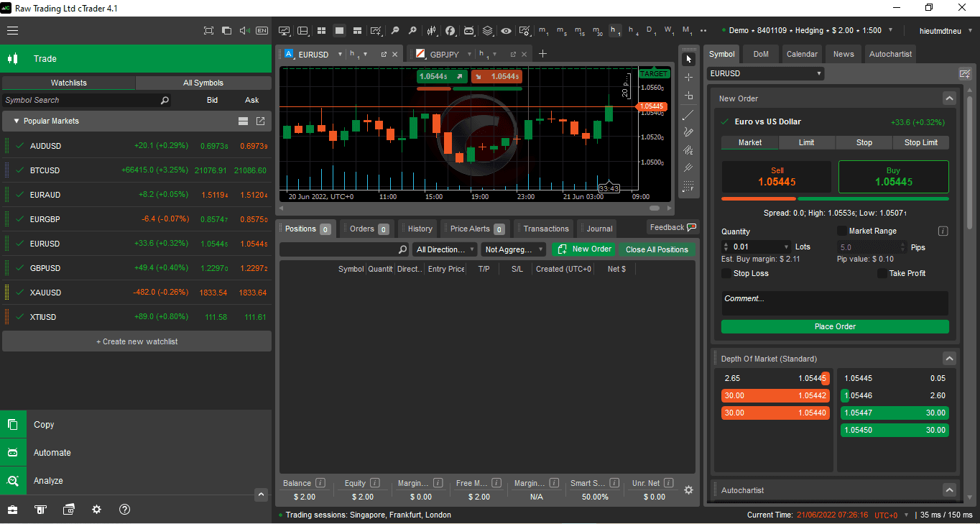Switch to the DoM tab
The image size is (980, 524).
coord(761,54)
